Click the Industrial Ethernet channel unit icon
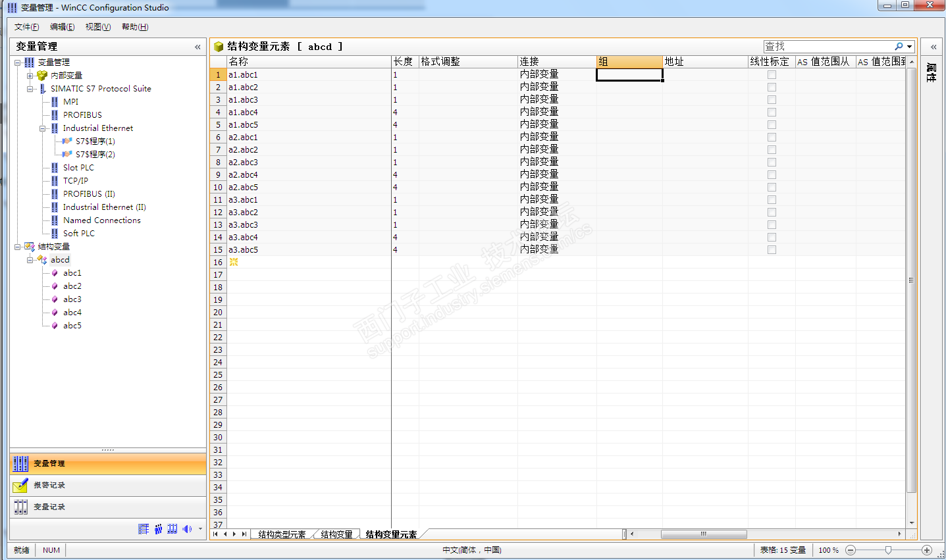Image resolution: width=946 pixels, height=560 pixels. pos(55,128)
